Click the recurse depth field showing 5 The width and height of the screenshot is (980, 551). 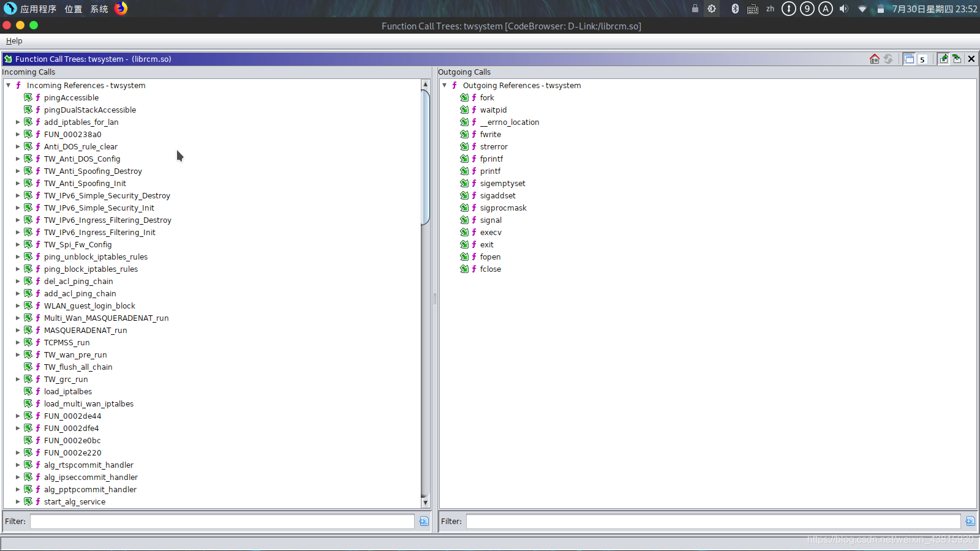[922, 59]
